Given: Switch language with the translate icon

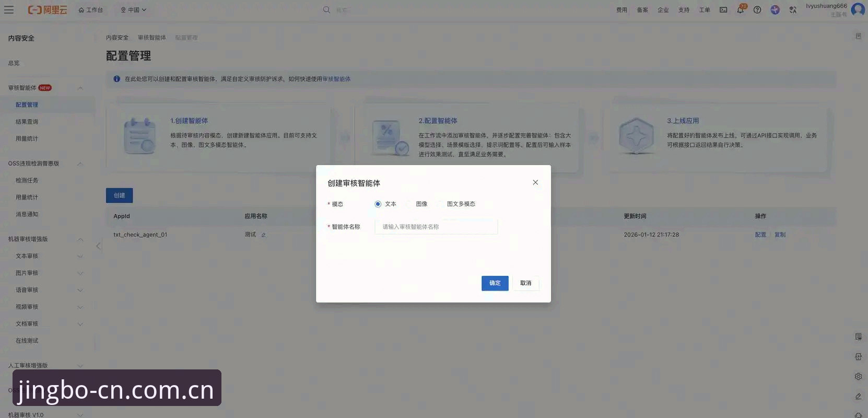Looking at the screenshot, I should [793, 9].
